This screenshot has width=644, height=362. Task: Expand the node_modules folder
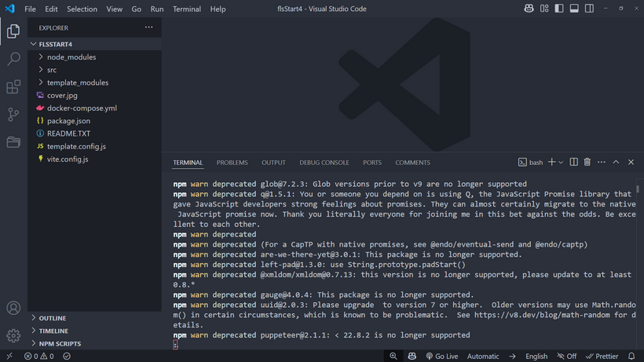point(71,57)
